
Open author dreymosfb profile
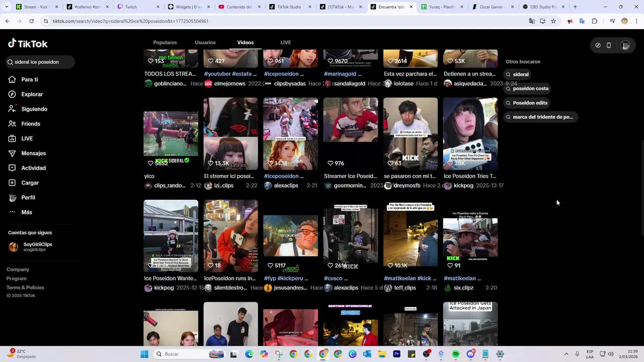(407, 186)
